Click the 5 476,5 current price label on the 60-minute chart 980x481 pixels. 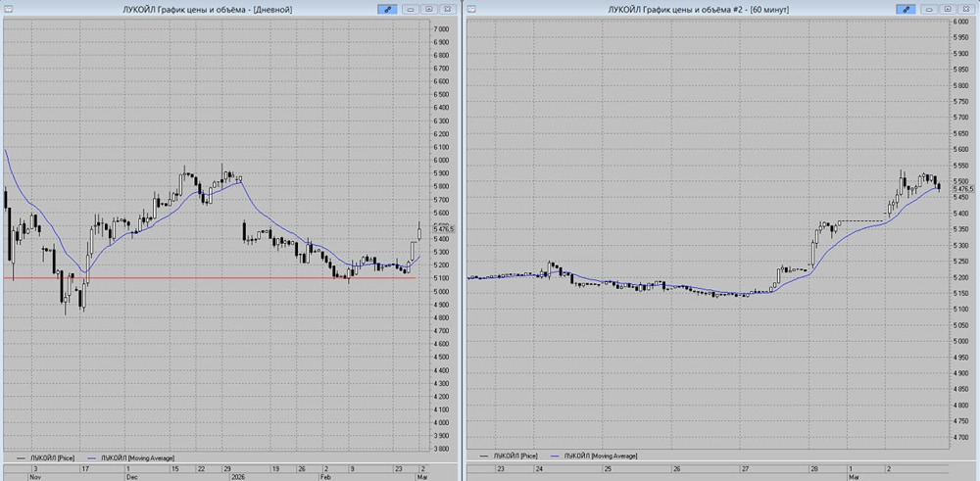963,188
